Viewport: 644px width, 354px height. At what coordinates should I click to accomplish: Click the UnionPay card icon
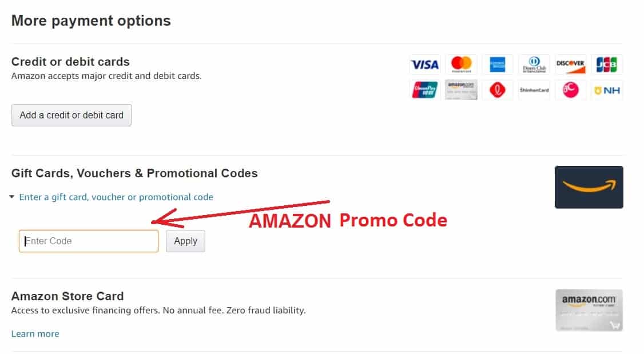click(424, 90)
